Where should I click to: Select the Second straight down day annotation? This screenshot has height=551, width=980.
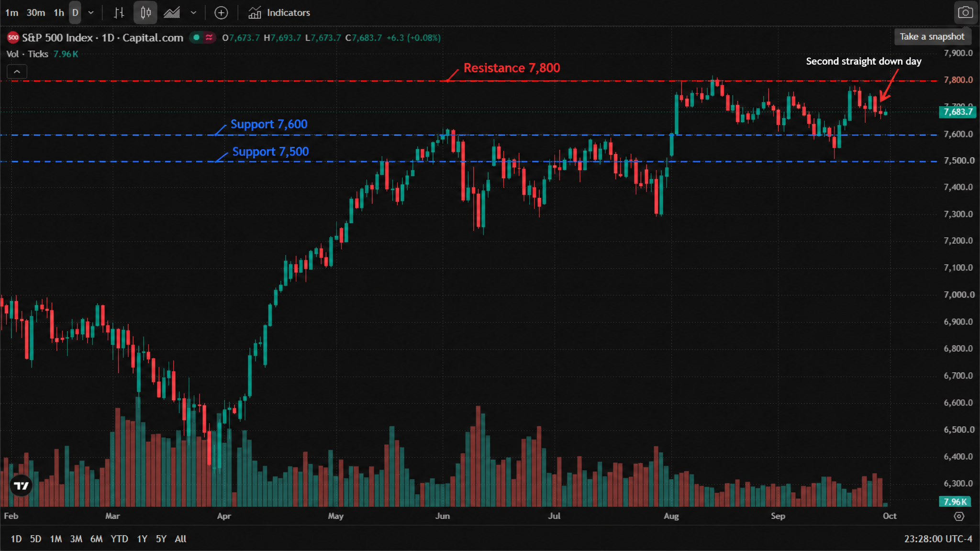coord(864,61)
